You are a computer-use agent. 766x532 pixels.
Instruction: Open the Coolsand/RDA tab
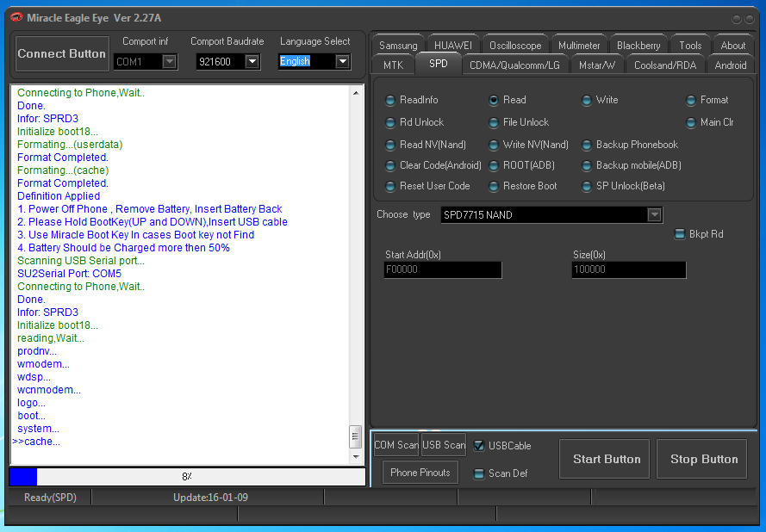pyautogui.click(x=665, y=65)
